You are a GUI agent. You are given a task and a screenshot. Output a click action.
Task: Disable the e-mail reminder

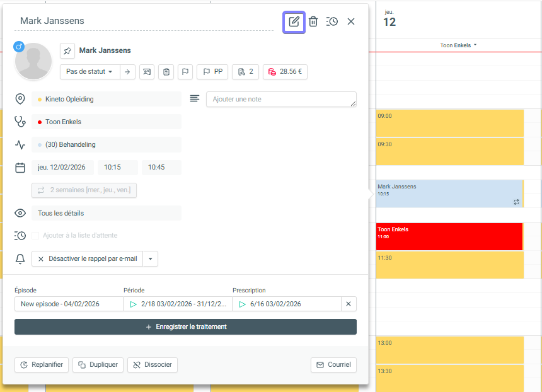point(88,259)
